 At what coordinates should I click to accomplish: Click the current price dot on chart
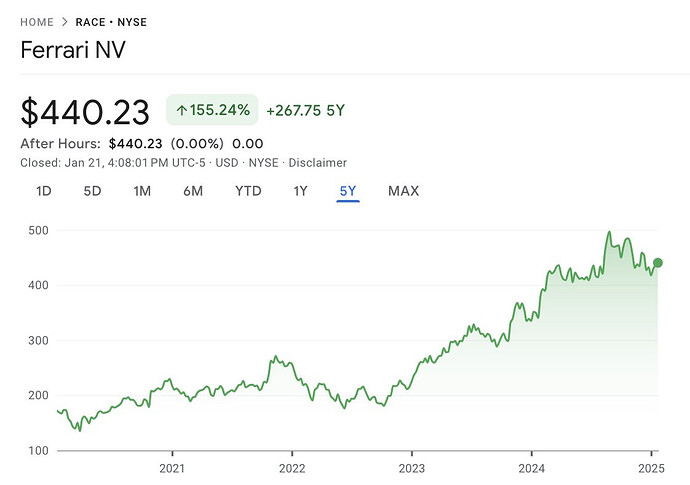[x=658, y=263]
